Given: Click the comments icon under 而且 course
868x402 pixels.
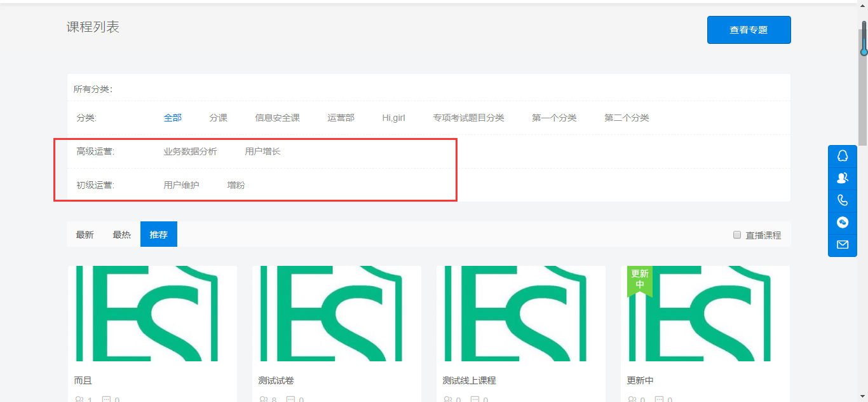Looking at the screenshot, I should pyautogui.click(x=106, y=399).
